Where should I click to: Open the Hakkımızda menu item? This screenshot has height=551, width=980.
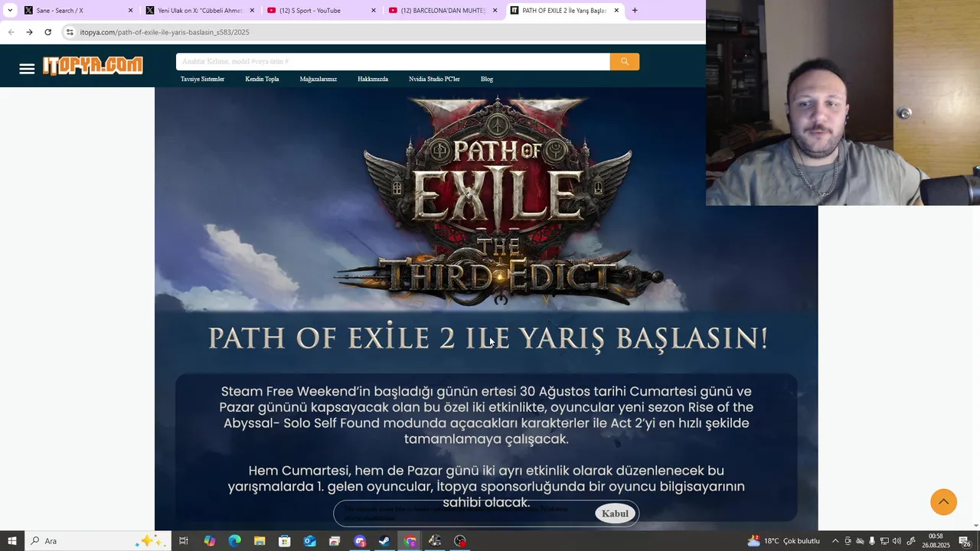tap(373, 79)
